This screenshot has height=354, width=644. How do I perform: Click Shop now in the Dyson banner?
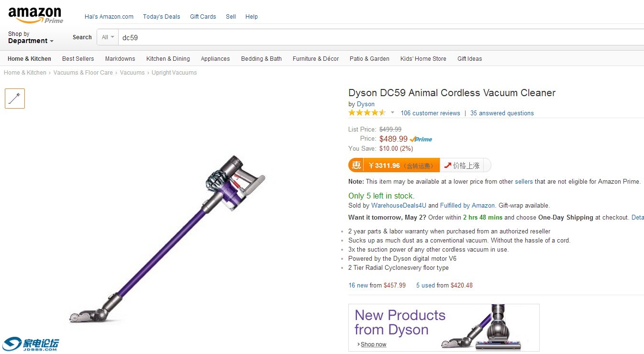coord(373,344)
